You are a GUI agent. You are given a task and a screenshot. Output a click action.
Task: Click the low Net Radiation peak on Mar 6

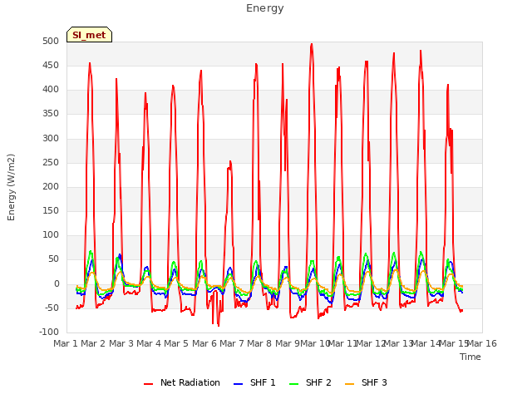[x=230, y=162]
